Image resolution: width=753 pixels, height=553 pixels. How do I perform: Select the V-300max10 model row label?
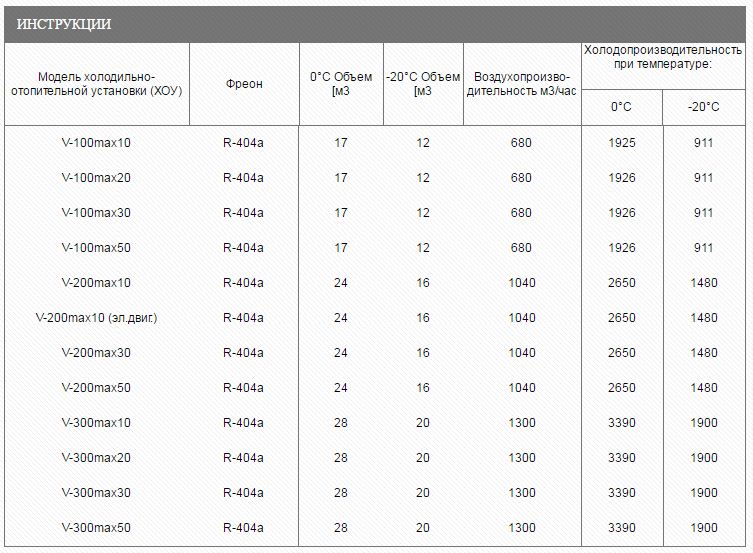pos(96,423)
